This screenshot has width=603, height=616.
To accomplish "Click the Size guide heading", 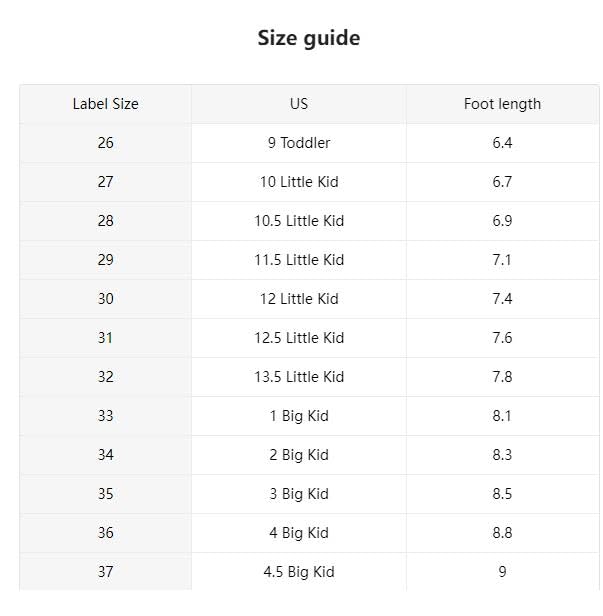I will coord(308,39).
